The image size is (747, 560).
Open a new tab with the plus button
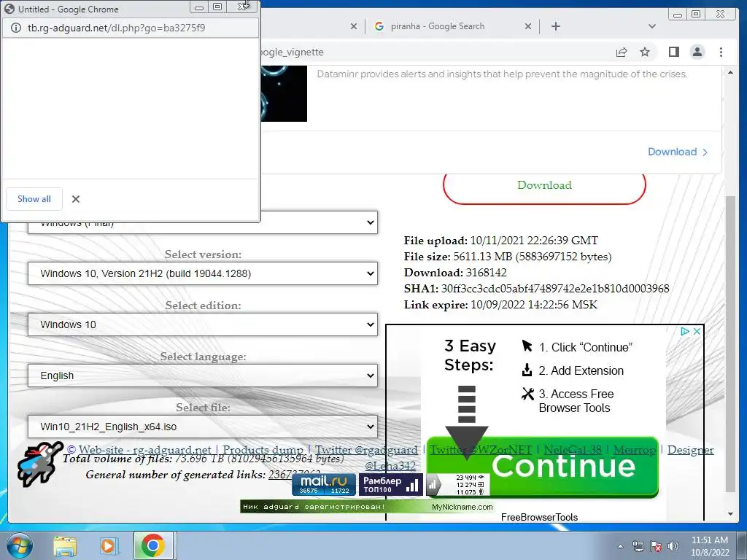[x=555, y=26]
